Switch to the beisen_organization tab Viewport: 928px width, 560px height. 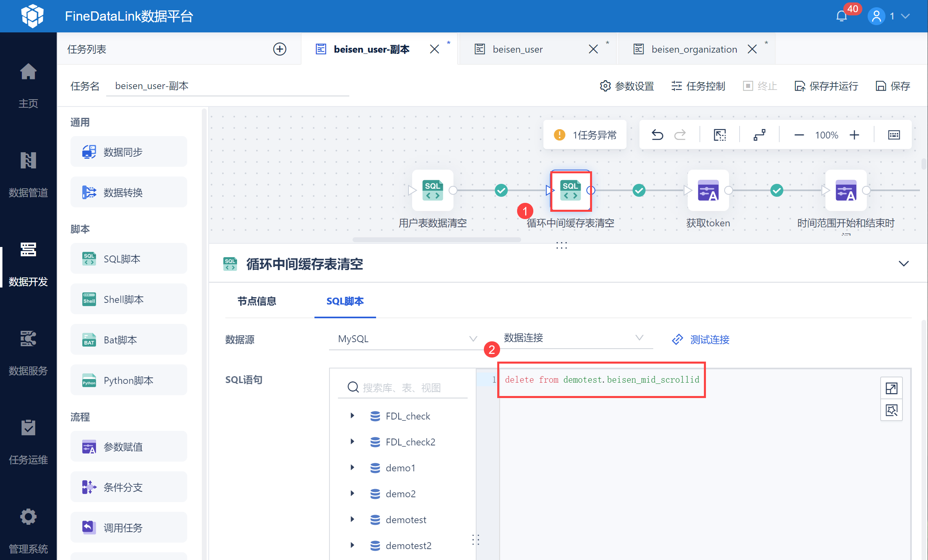tap(694, 49)
